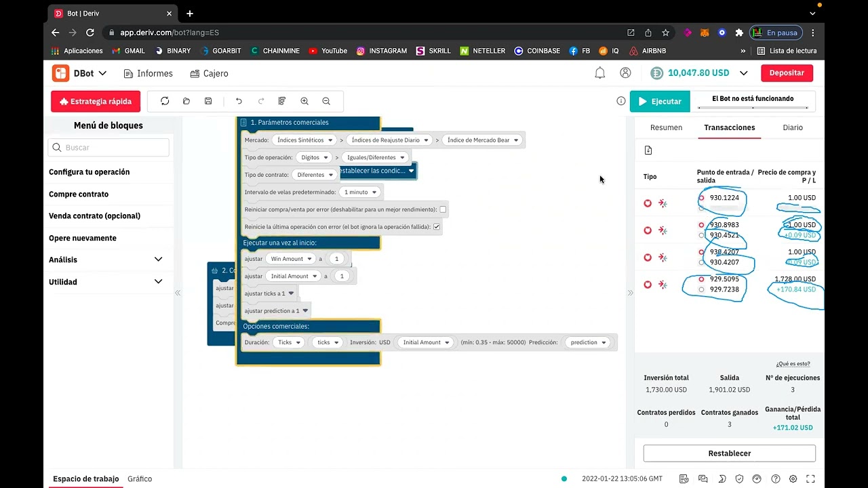Image resolution: width=868 pixels, height=488 pixels.
Task: Download transactions using the file icon
Action: pos(648,150)
